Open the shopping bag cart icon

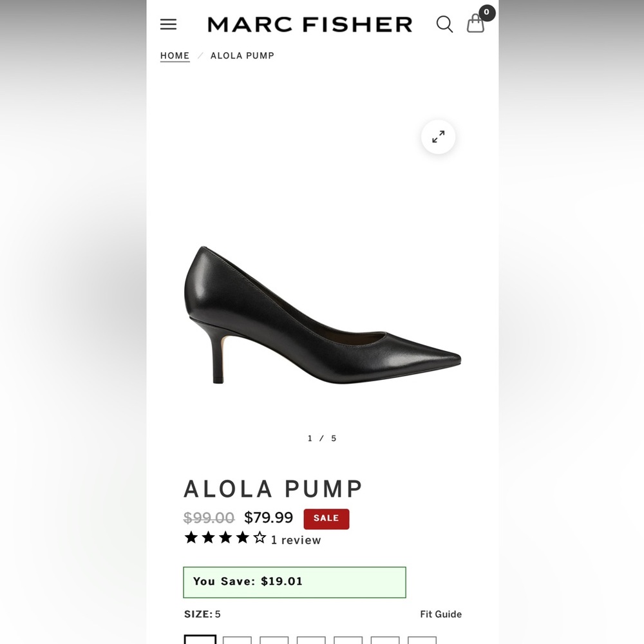[475, 24]
